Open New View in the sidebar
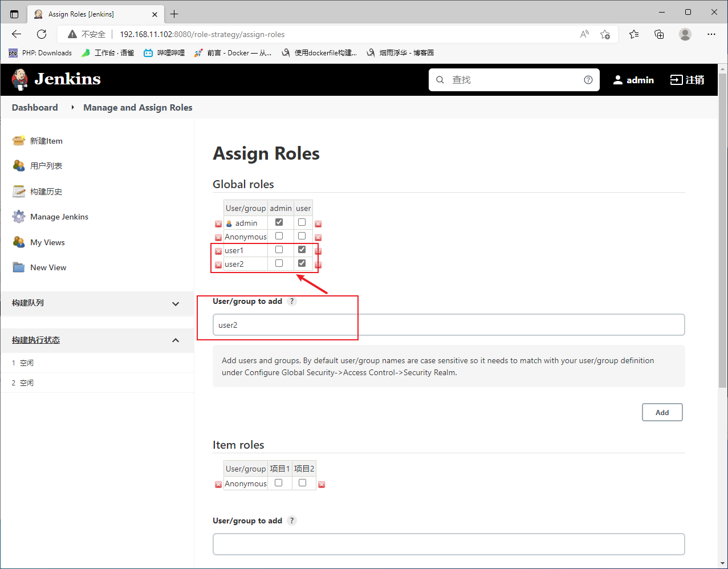 click(x=39, y=267)
